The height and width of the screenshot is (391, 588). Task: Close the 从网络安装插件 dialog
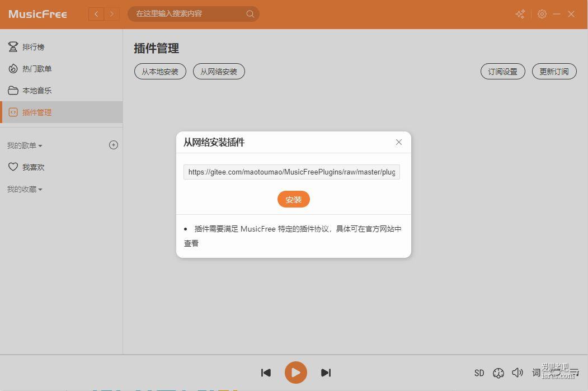pyautogui.click(x=399, y=142)
